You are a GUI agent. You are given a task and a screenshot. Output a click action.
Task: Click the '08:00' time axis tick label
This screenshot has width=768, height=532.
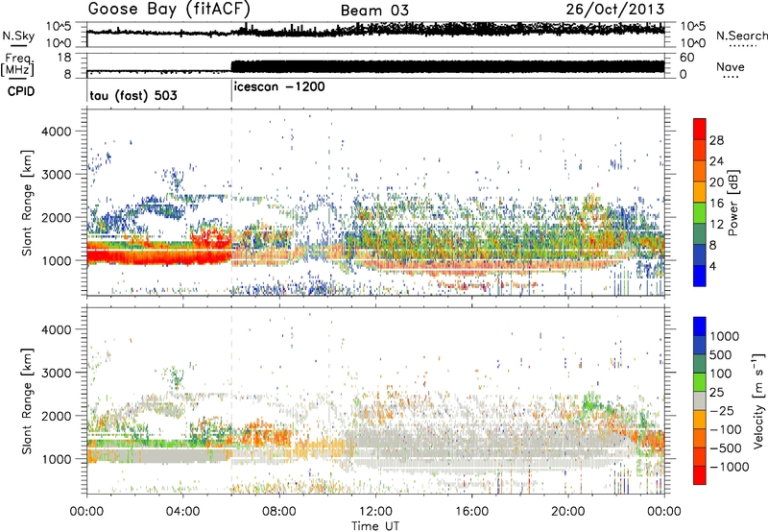click(279, 512)
